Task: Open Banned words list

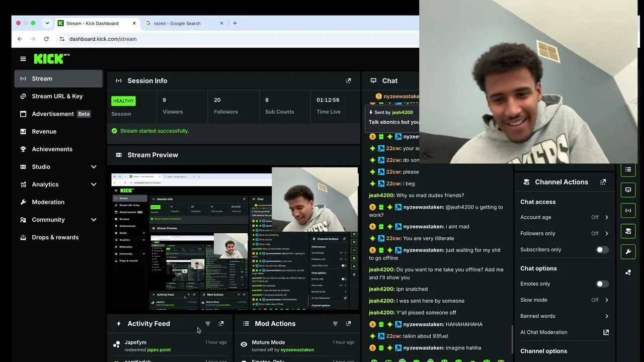Action: [x=565, y=316]
